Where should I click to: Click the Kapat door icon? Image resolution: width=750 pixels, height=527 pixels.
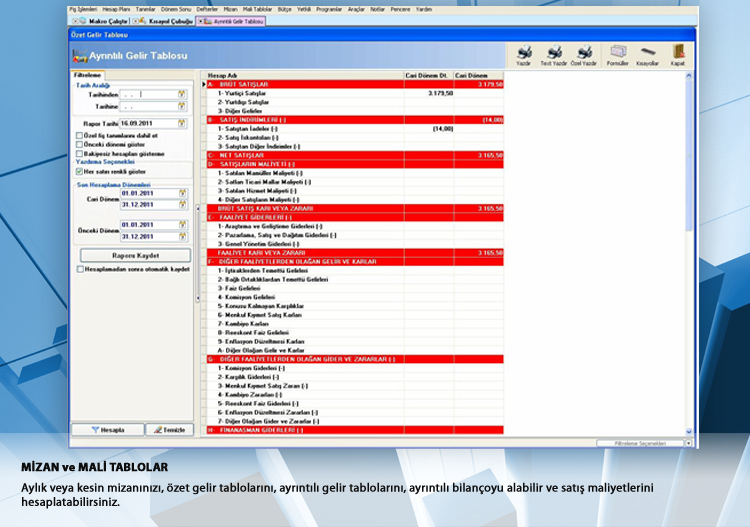[x=678, y=54]
